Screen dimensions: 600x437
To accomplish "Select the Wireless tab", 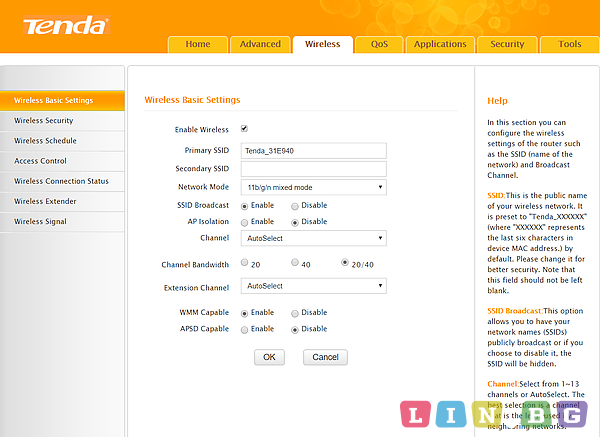I will point(323,44).
